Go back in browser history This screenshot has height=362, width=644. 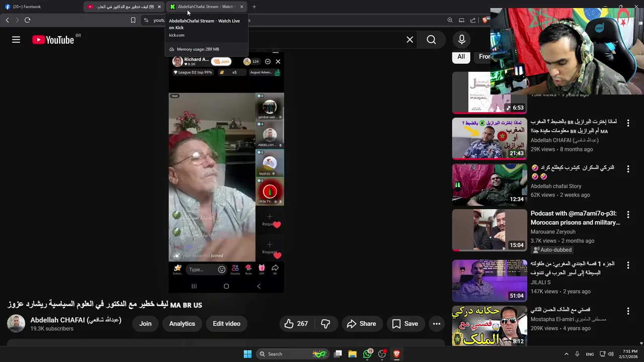click(x=7, y=20)
